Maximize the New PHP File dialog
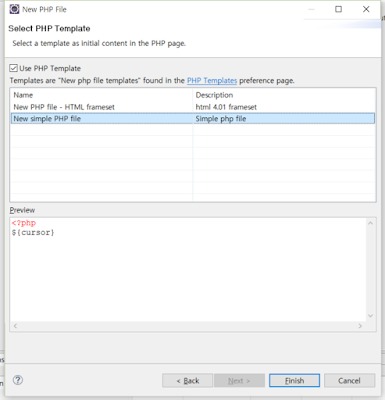 click(x=338, y=9)
